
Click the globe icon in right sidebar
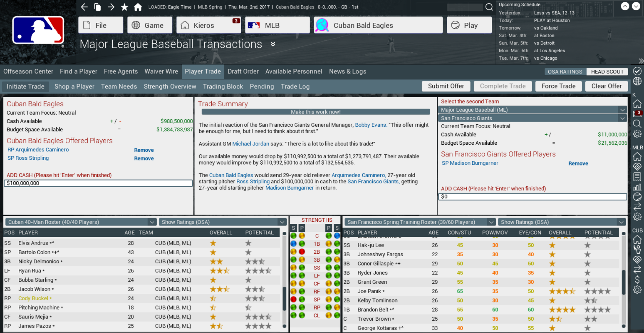click(x=637, y=81)
